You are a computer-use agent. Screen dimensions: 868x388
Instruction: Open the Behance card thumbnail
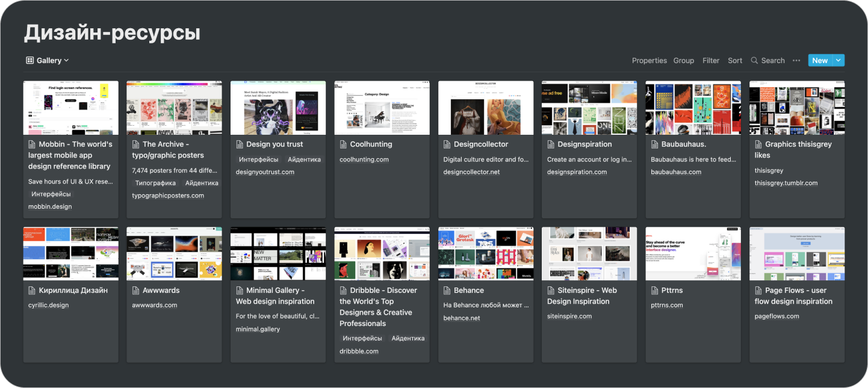tap(486, 254)
